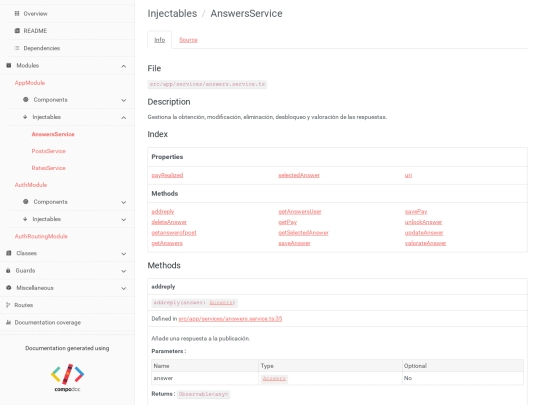Jump to getSelectedAnswer method
Screen dimensions: 540x405
click(x=303, y=232)
